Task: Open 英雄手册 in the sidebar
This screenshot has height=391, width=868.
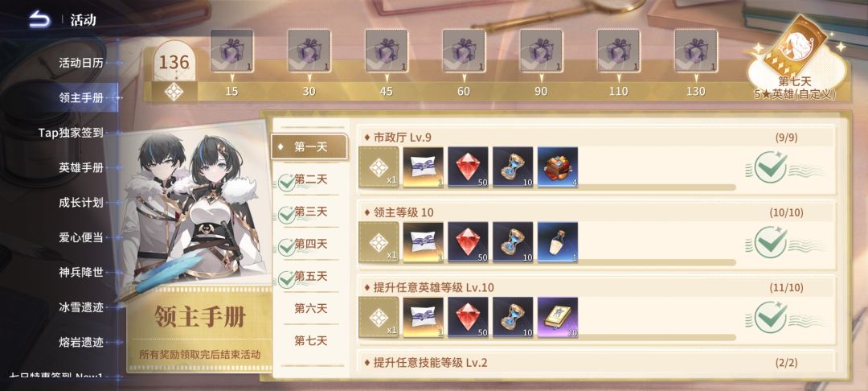Action: (x=81, y=167)
